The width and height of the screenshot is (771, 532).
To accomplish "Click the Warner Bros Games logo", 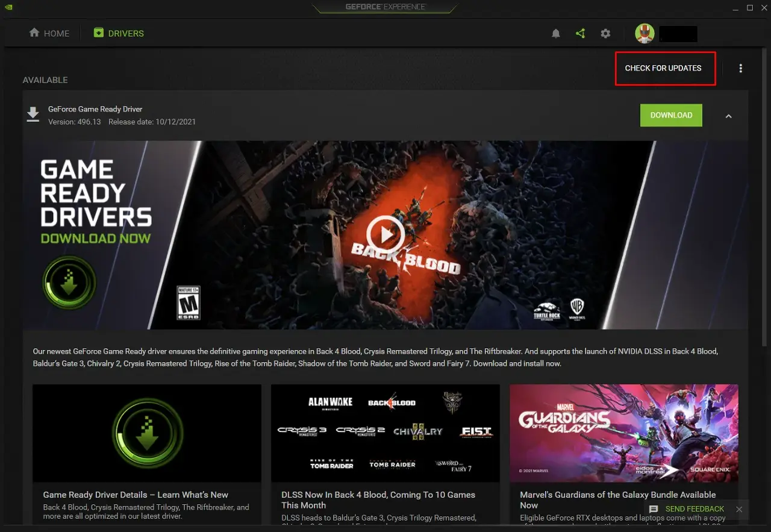I will [x=576, y=308].
